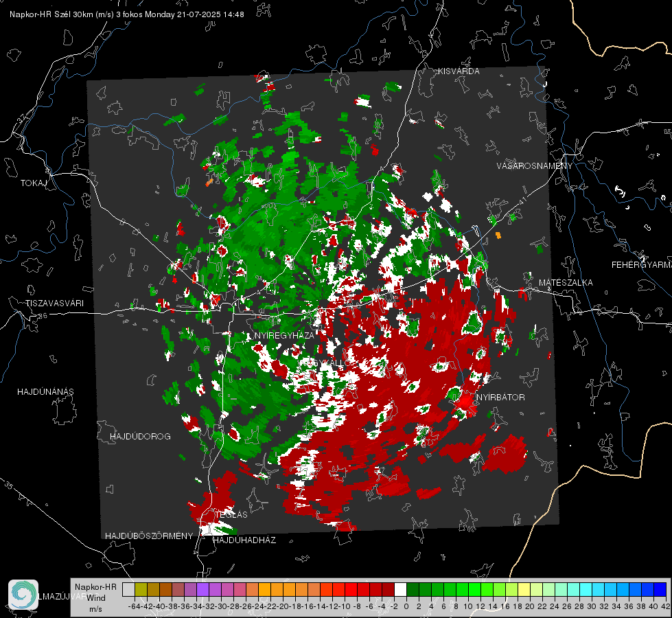Click the road number 41 label near Vásárosnamény
672x618 pixels.
522,201
